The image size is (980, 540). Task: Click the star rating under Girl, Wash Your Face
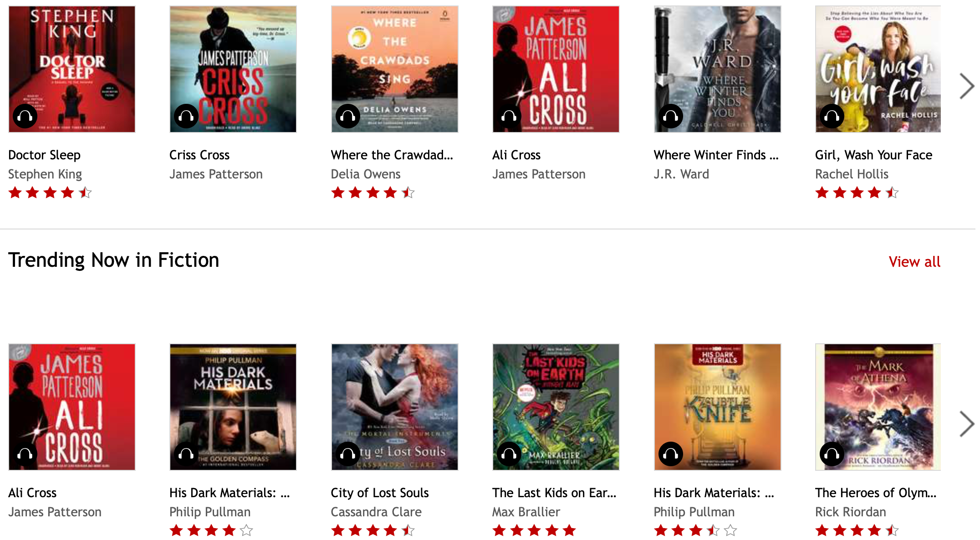(x=857, y=193)
